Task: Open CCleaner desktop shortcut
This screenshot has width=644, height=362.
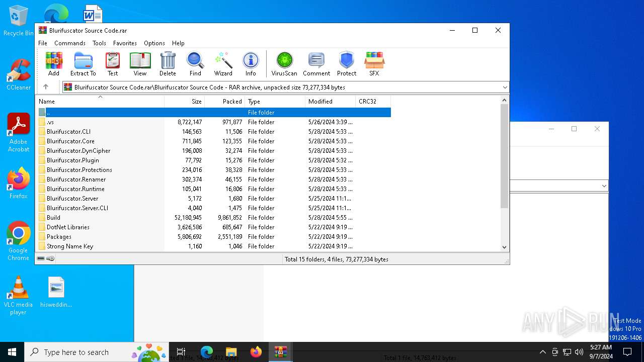Action: tap(18, 75)
